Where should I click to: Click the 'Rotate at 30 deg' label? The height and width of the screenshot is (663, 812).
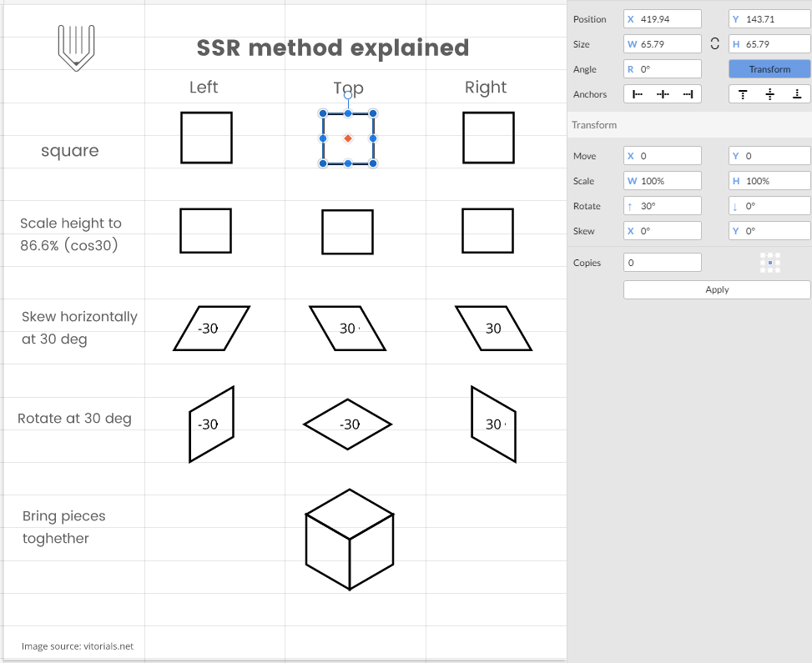tap(74, 418)
